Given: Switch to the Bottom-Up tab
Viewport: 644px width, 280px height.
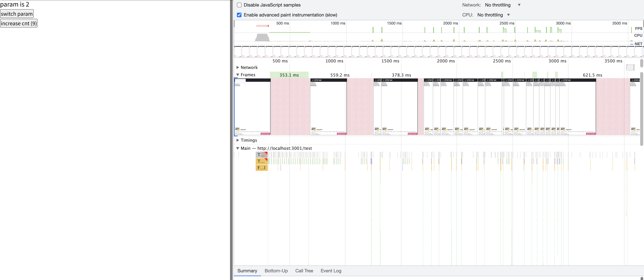Looking at the screenshot, I should point(276,271).
